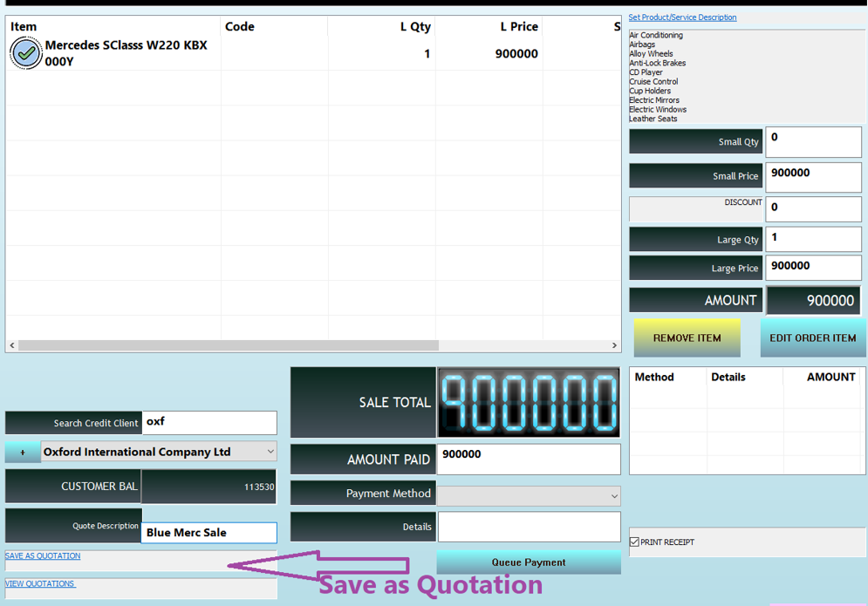Screen dimensions: 868x606
Task: Click the DISCOUNT value field
Action: tap(813, 208)
